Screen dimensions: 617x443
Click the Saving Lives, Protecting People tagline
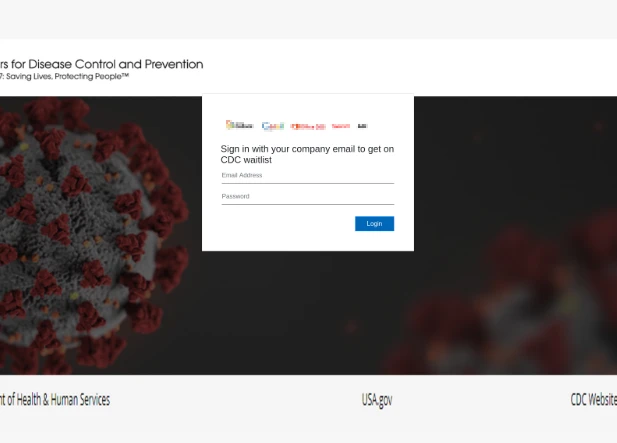65,76
